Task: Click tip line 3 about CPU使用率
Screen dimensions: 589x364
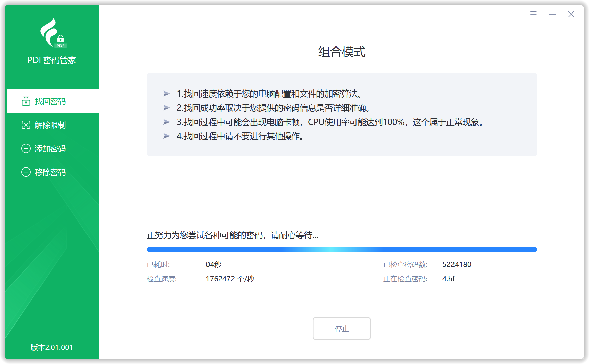Action: (x=330, y=122)
